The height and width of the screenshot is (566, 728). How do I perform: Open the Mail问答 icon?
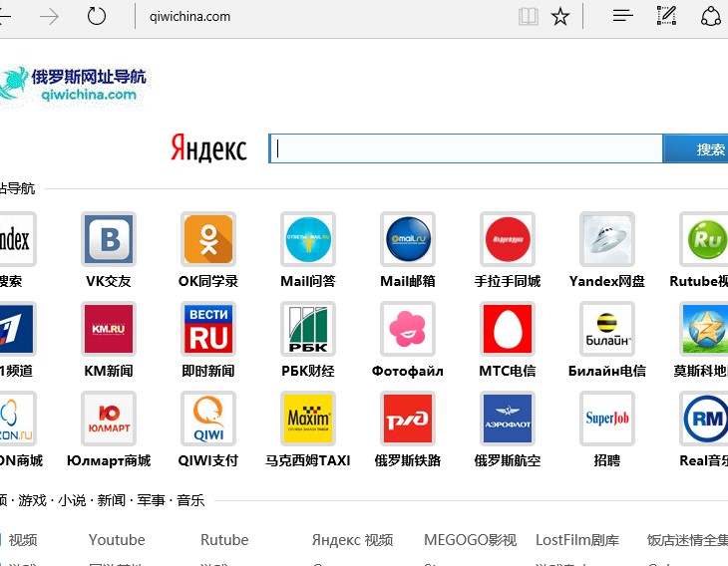(x=308, y=239)
